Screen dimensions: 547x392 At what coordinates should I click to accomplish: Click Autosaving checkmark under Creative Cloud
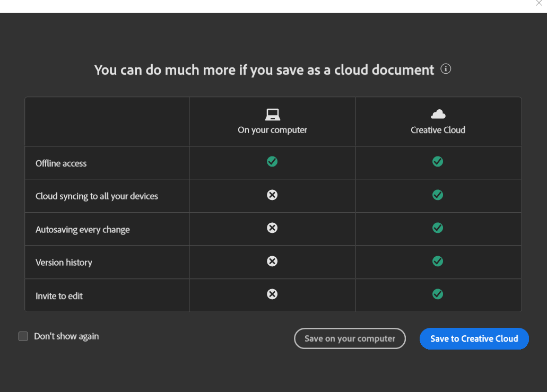click(438, 228)
